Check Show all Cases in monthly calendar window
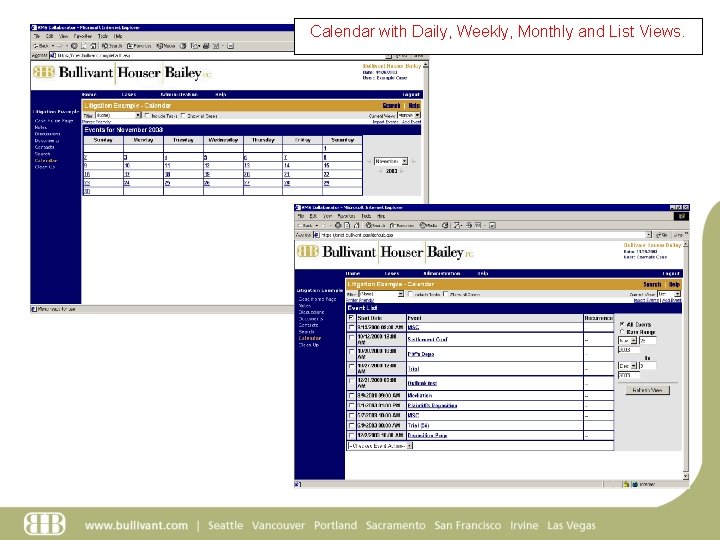The image size is (720, 540). [183, 116]
